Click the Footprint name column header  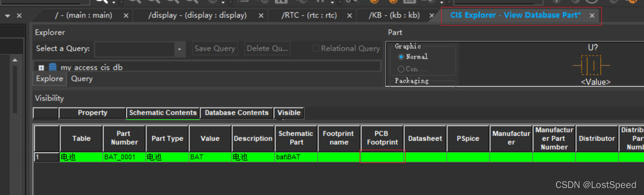click(339, 138)
